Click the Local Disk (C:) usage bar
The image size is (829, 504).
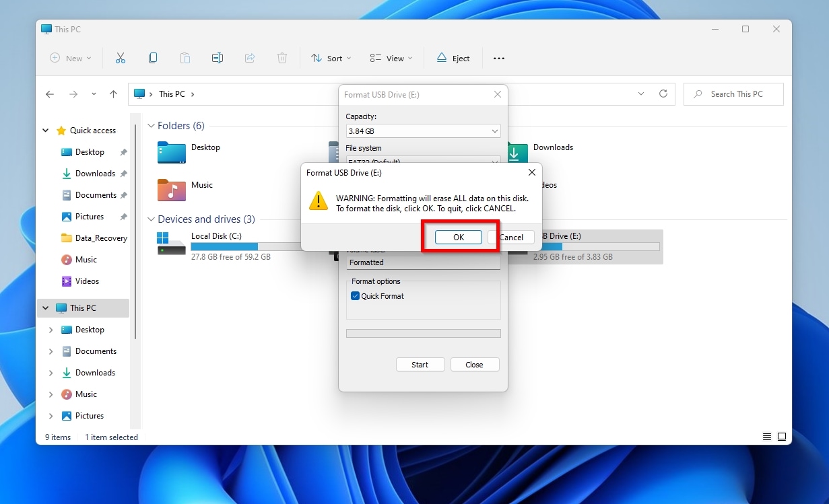pos(246,247)
